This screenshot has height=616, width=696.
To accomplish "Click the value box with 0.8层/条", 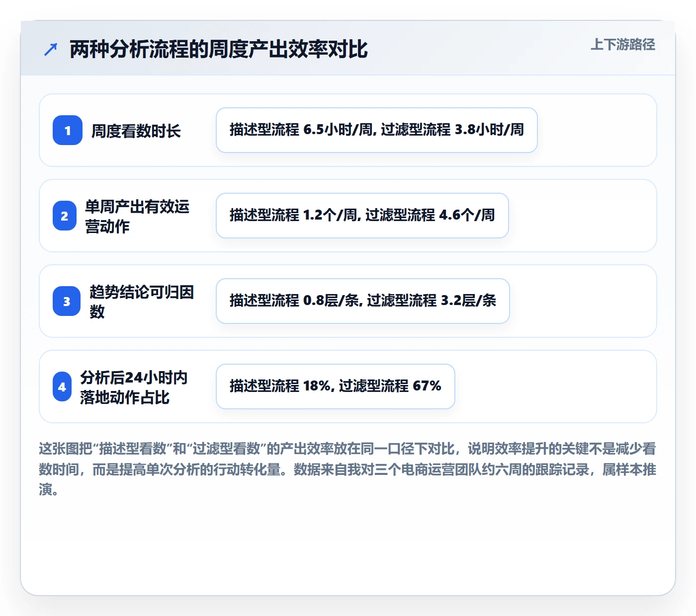I will coord(363,301).
